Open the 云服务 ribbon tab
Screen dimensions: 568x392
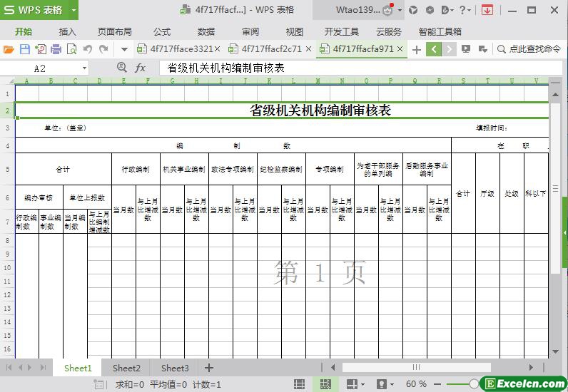coord(389,32)
